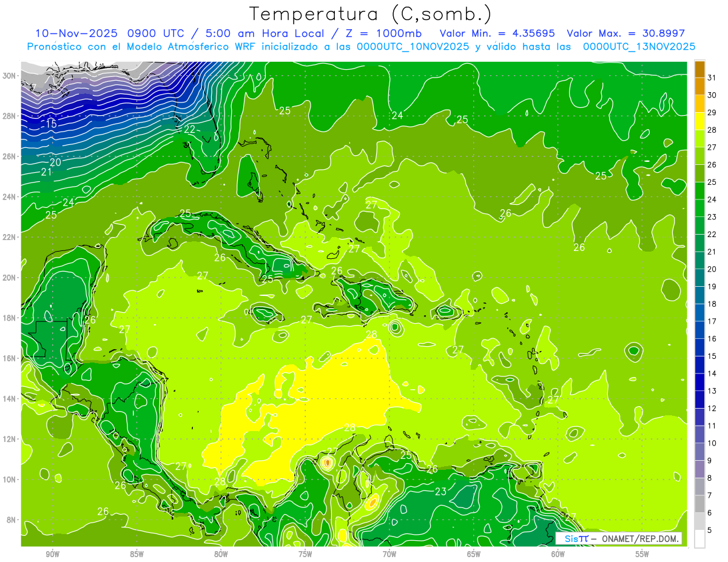Screen dimensions: 728x562
Task: Pick the amber legend swatch between 29 and 30
Action: point(699,104)
